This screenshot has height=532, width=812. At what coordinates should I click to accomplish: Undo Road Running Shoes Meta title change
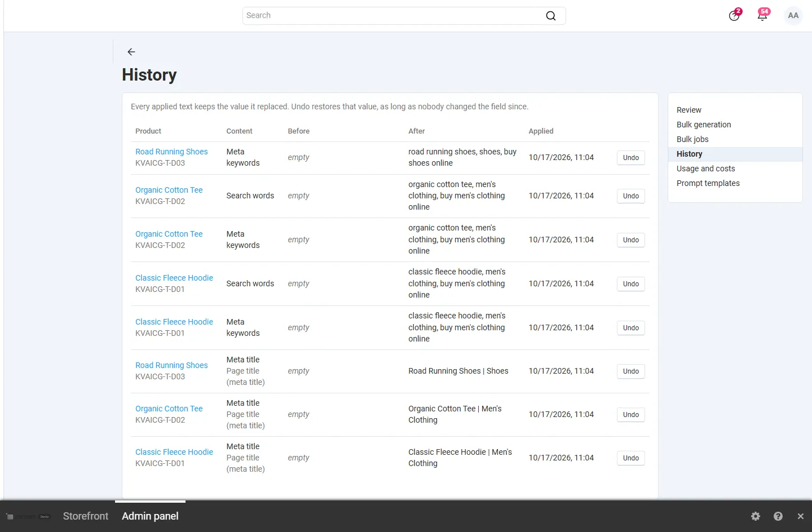click(x=631, y=371)
